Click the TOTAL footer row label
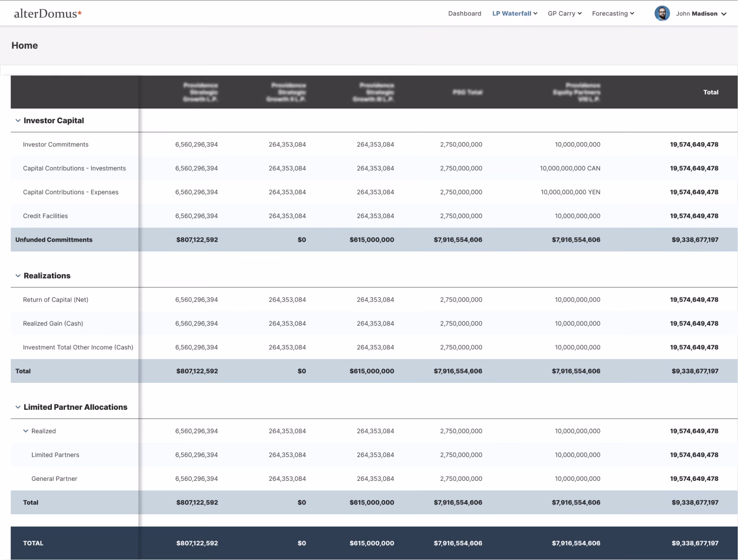The height and width of the screenshot is (560, 739). (33, 544)
